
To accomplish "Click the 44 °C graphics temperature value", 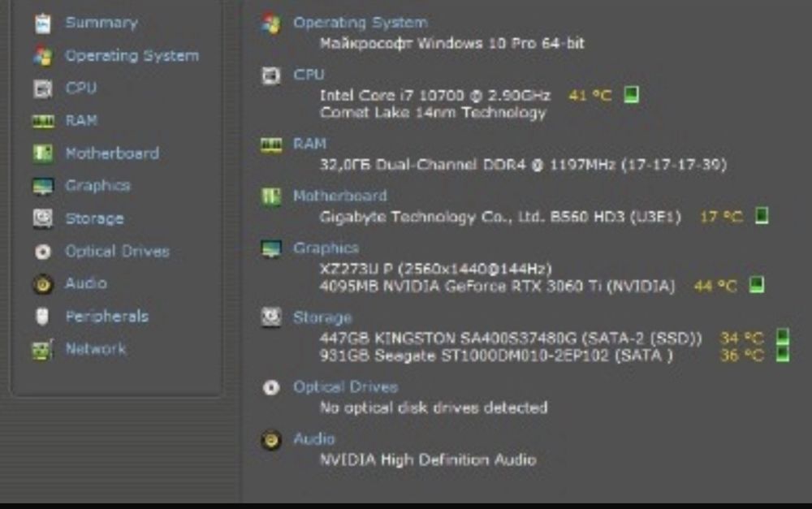I will point(715,286).
